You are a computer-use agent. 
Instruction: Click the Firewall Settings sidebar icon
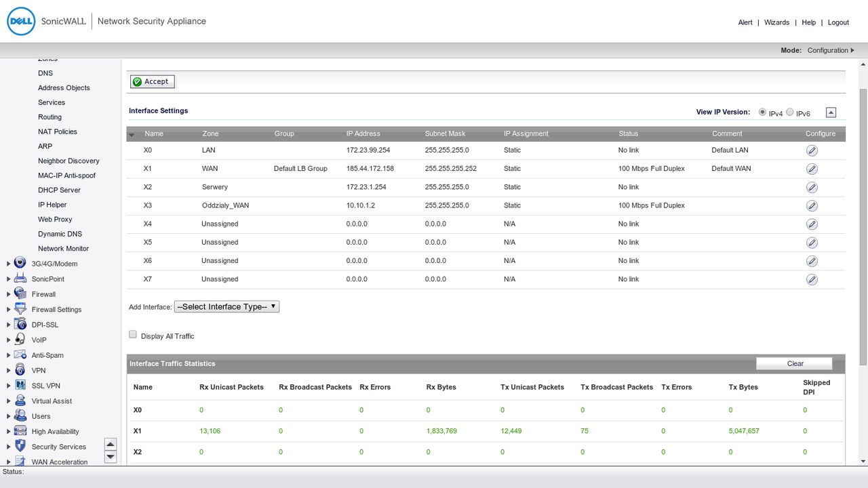[x=20, y=309]
